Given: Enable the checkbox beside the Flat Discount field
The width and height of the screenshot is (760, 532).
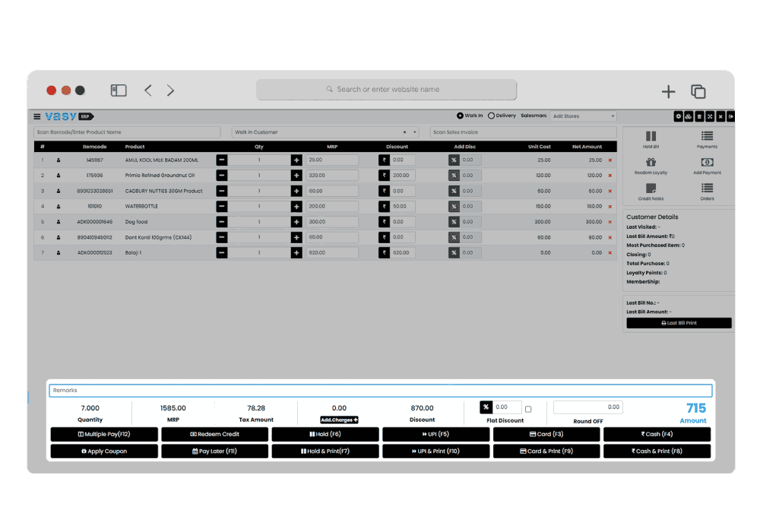Looking at the screenshot, I should pos(528,407).
